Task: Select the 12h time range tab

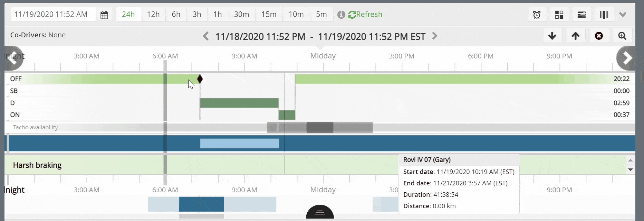Action: 153,15
